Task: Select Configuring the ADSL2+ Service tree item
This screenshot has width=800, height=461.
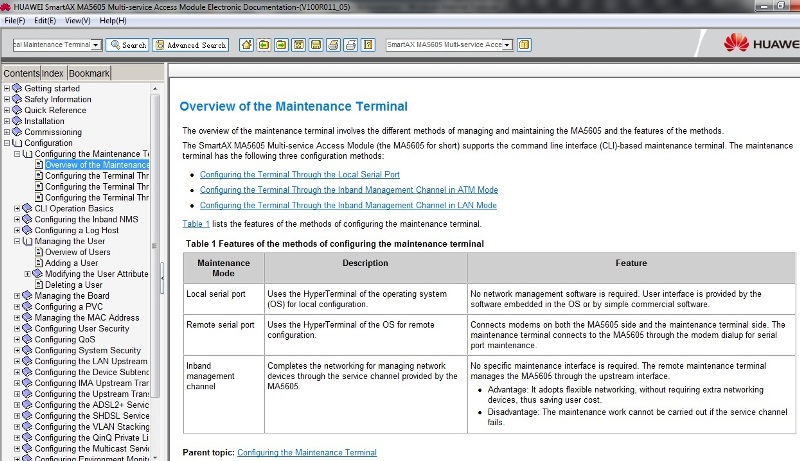Action: [x=92, y=405]
